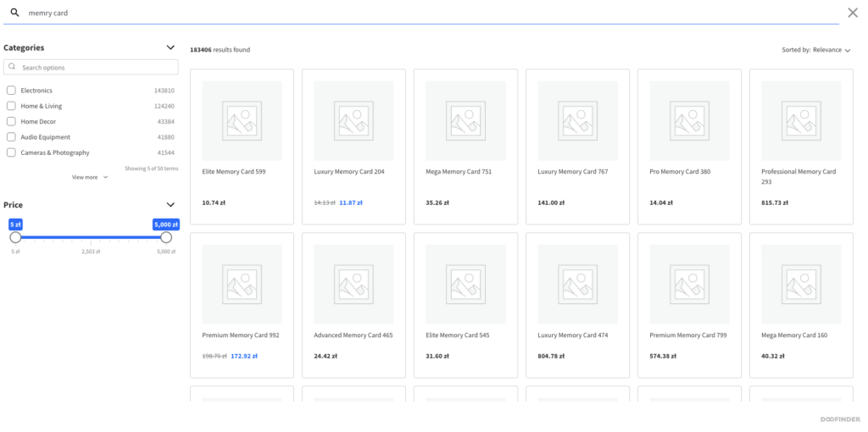Open the Luxury Memory Card 204 title link

348,171
